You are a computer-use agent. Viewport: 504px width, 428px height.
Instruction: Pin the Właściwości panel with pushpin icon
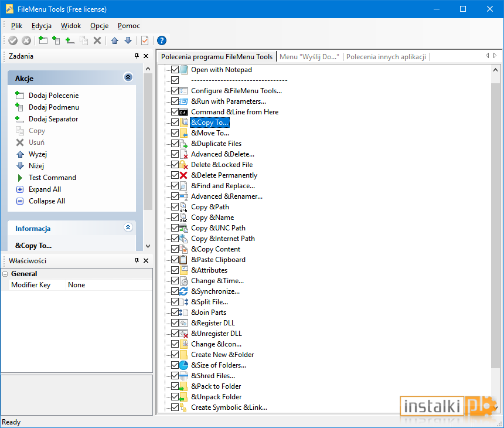[x=137, y=260]
